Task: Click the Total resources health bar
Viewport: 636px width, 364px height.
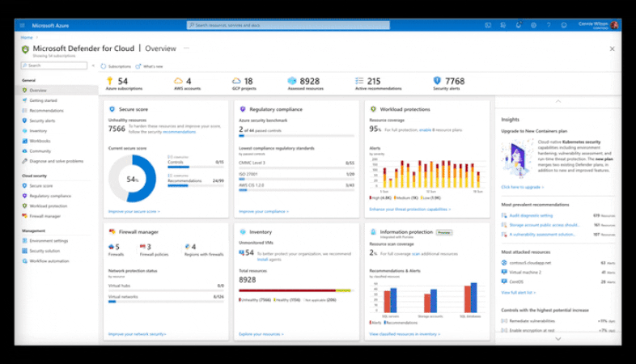Action: [x=296, y=290]
